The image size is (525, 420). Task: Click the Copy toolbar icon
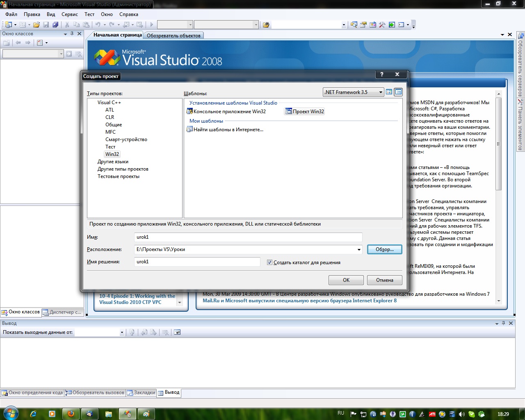point(77,25)
